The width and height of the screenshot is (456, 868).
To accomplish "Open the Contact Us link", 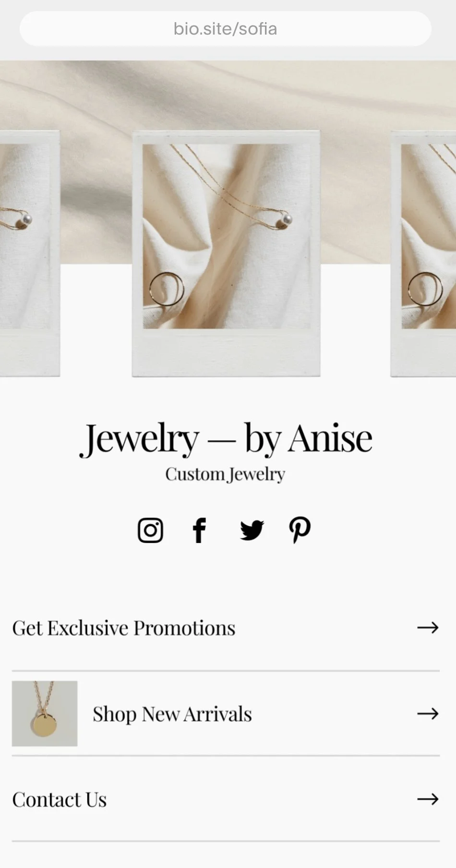I will [226, 799].
